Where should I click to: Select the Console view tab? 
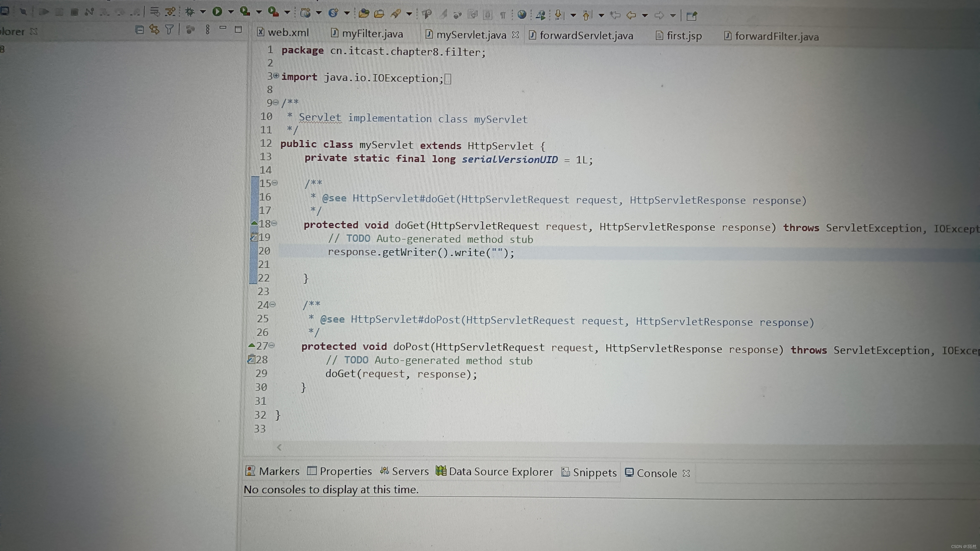tap(651, 473)
